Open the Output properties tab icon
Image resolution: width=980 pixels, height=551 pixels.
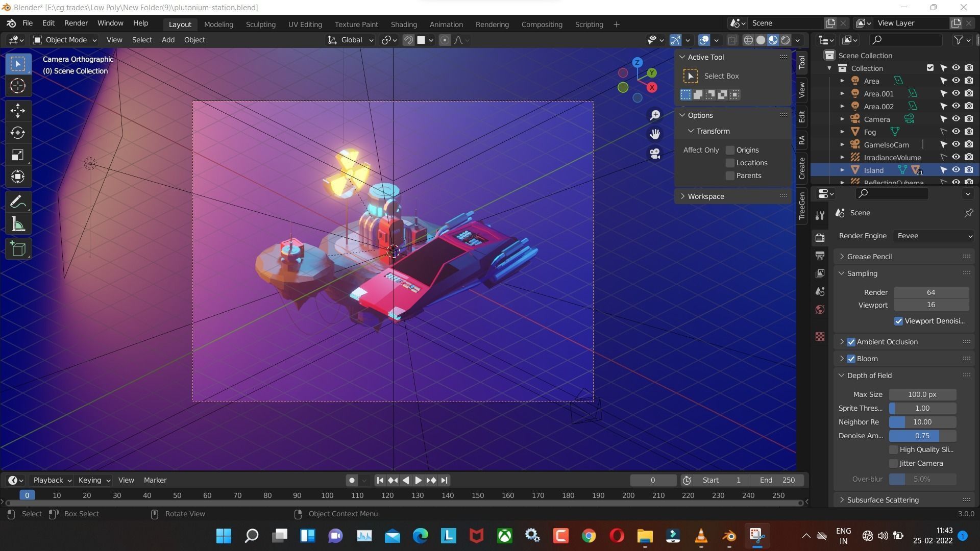pos(820,256)
